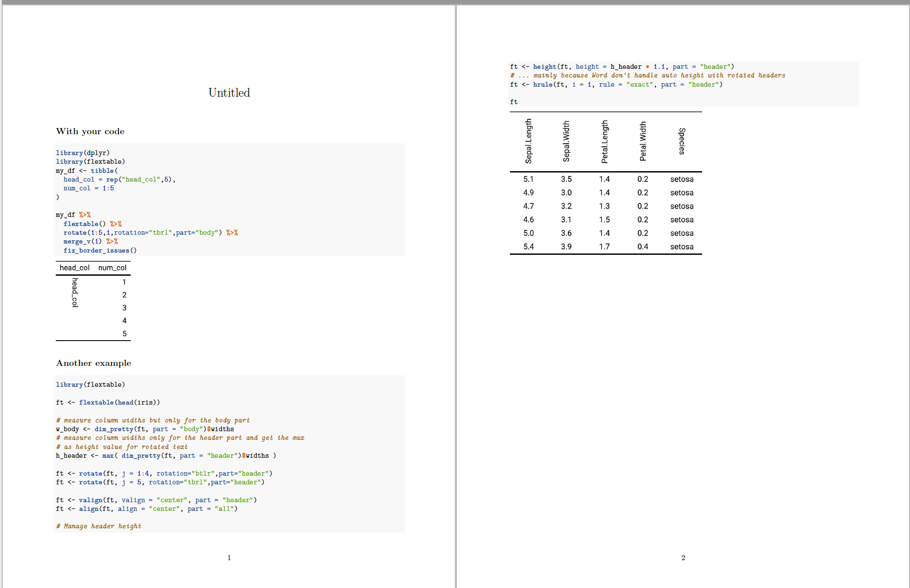Select the rotated Sepal.Length column header
The height and width of the screenshot is (588, 910).
(x=529, y=140)
